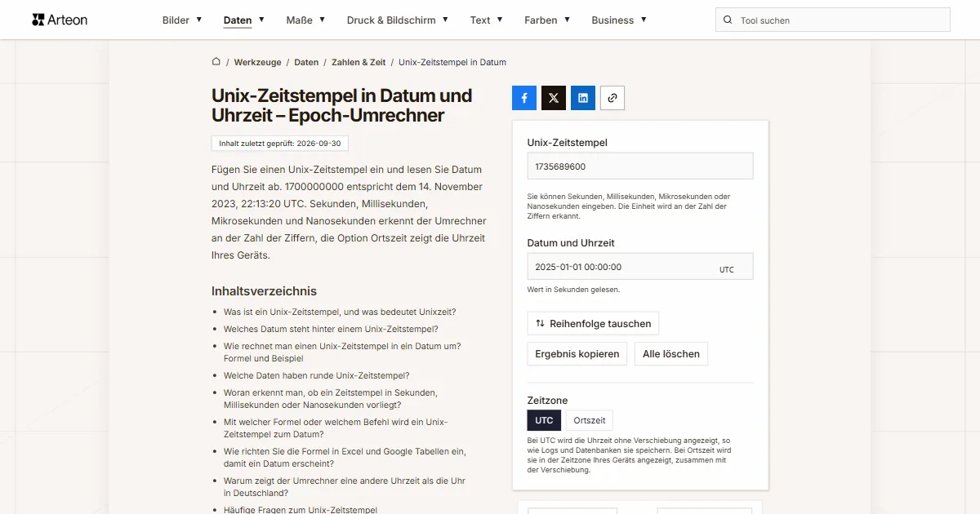Expand the Bilder menu
The width and height of the screenshot is (980, 514).
pyautogui.click(x=182, y=20)
